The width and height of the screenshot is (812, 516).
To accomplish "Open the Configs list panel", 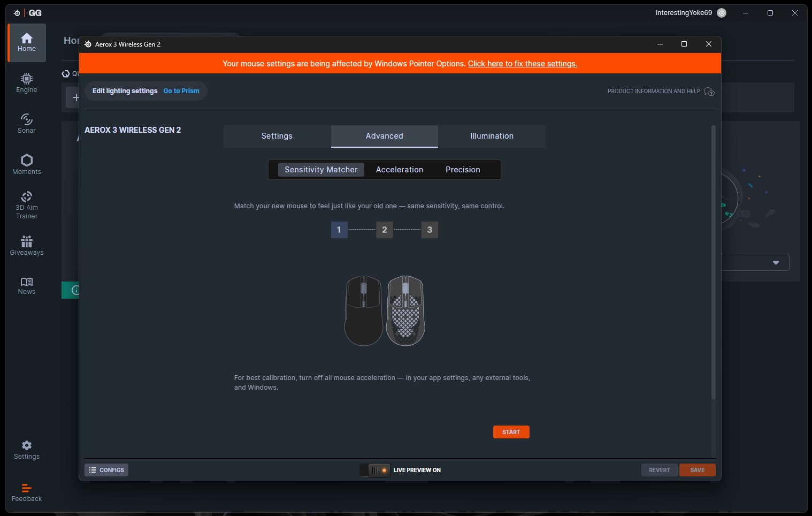I will (106, 470).
